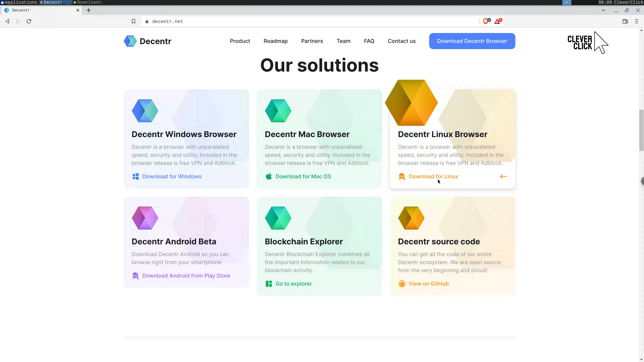Open a new tab with plus button
Image resolution: width=644 pixels, height=362 pixels.
coord(89,10)
